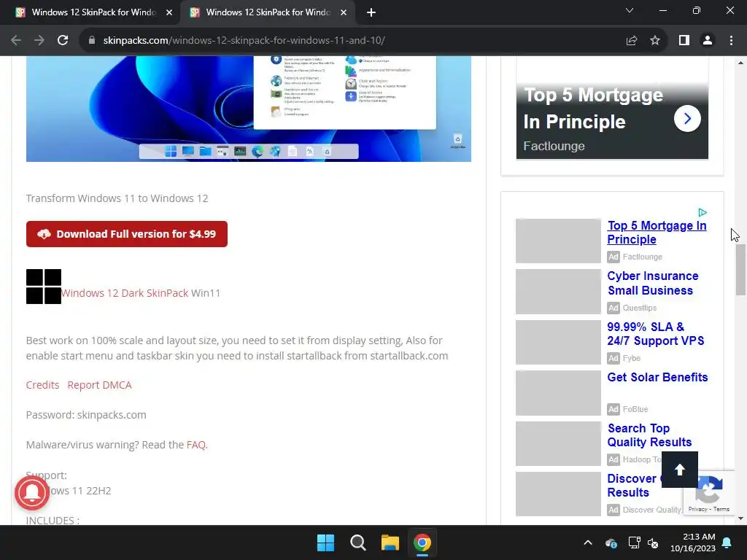Open notification center bell
This screenshot has width=747, height=560.
coord(727,542)
